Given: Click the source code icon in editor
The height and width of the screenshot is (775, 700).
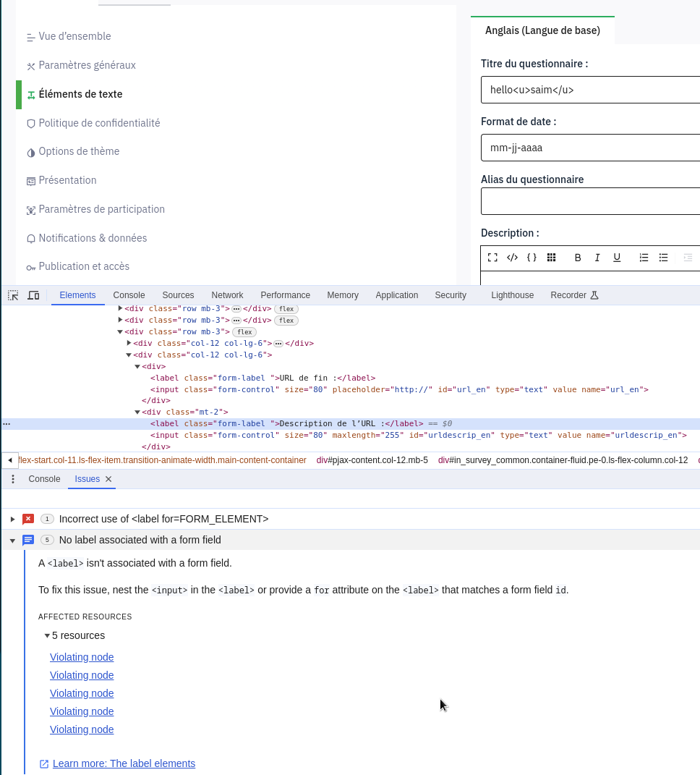Looking at the screenshot, I should point(512,258).
